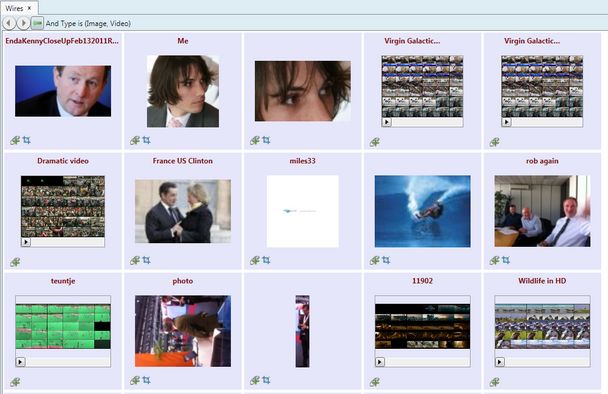Select the Enda Kenny close-up thumbnail
Image resolution: width=608 pixels, height=394 pixels.
63,91
